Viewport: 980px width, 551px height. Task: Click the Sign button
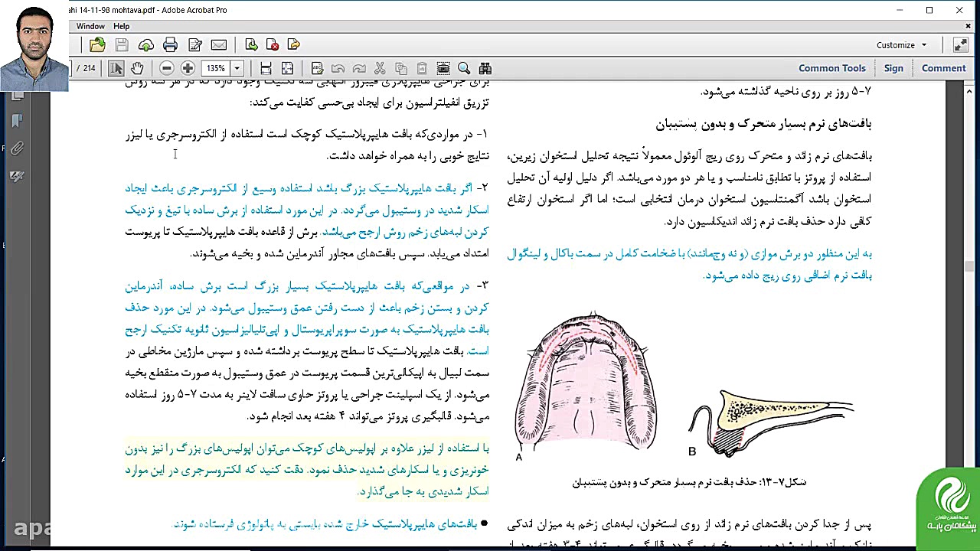[893, 68]
